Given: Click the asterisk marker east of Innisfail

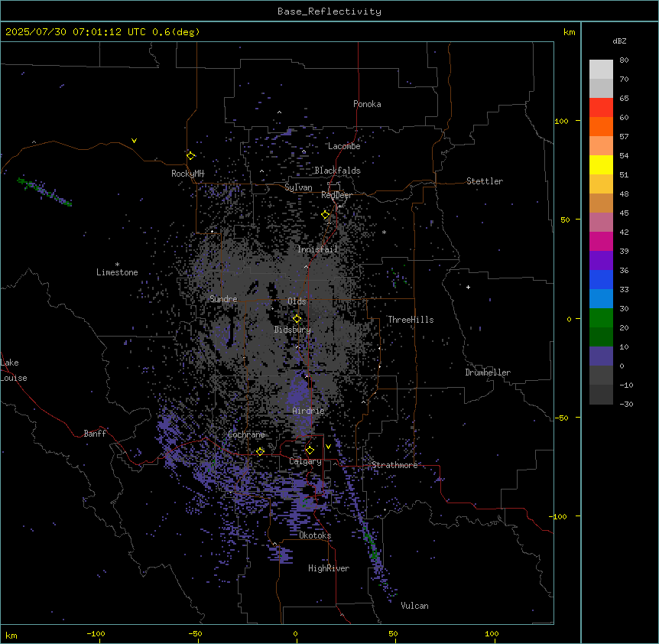Looking at the screenshot, I should pyautogui.click(x=384, y=232).
